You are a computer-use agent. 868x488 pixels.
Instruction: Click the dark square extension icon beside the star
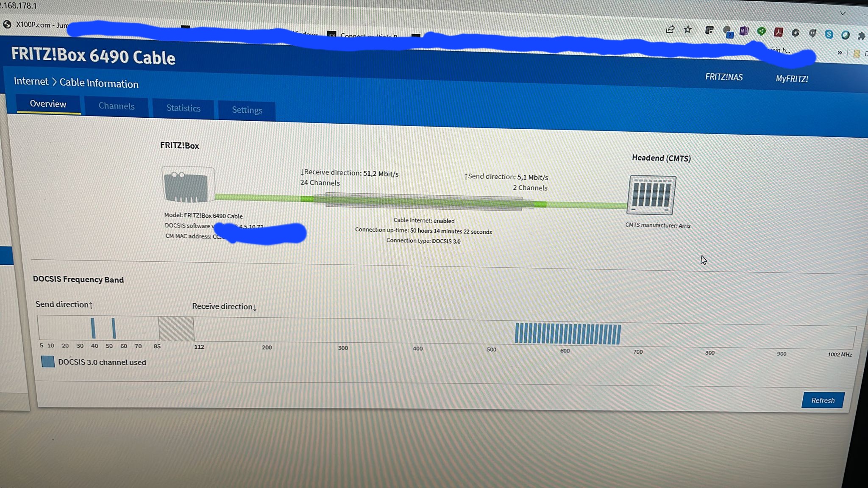[709, 30]
